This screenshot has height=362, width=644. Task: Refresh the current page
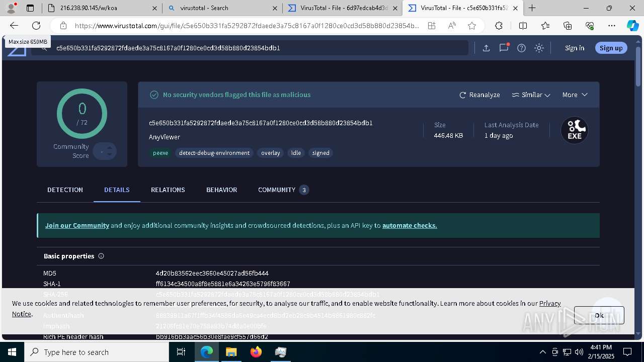click(x=36, y=26)
